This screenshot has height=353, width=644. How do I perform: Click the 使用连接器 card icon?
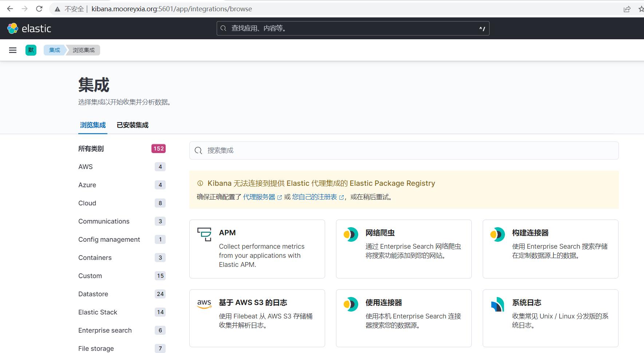pyautogui.click(x=351, y=304)
